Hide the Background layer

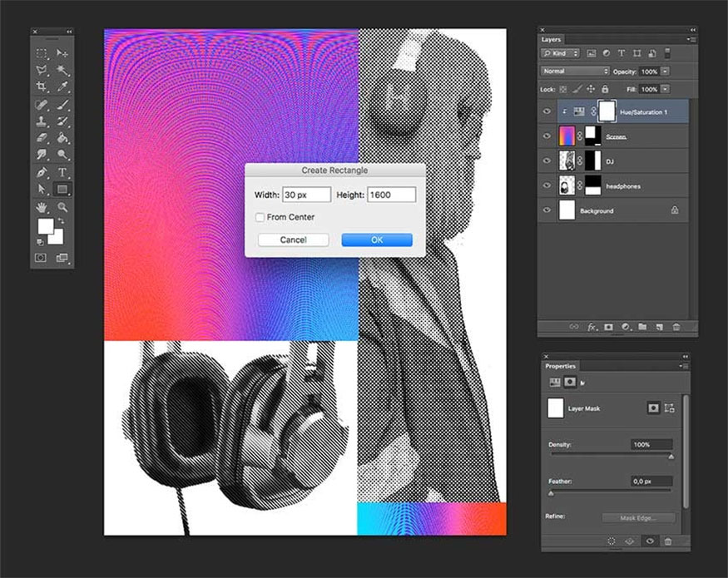pyautogui.click(x=547, y=211)
